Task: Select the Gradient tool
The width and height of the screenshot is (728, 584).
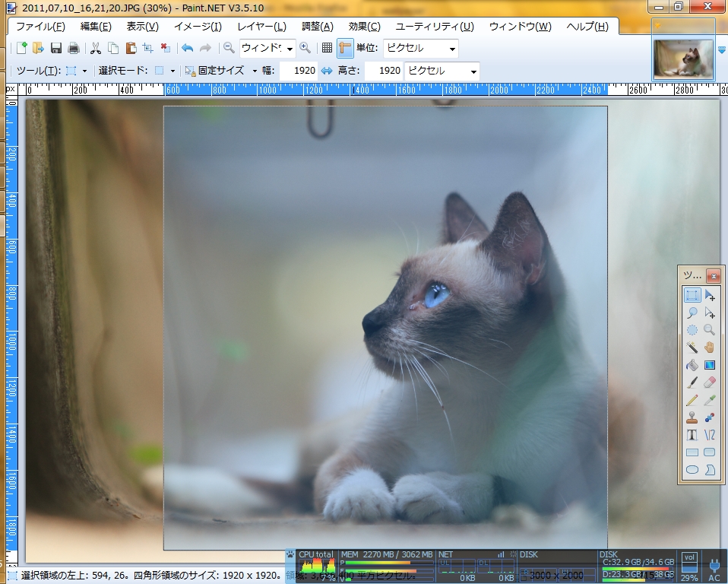Action: click(x=710, y=365)
